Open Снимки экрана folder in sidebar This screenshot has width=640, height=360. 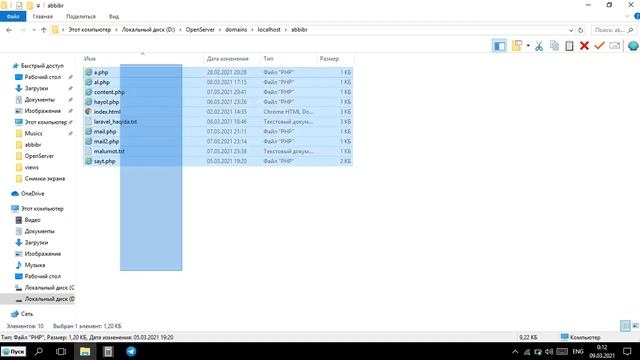pyautogui.click(x=44, y=178)
